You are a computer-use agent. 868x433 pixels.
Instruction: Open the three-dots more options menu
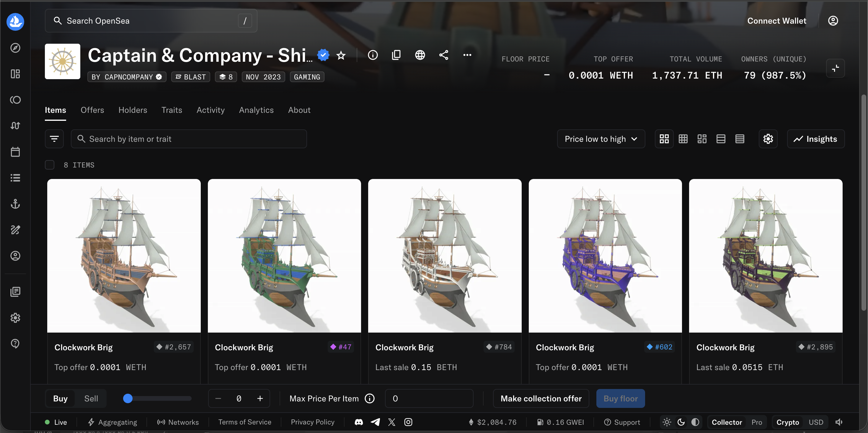467,55
